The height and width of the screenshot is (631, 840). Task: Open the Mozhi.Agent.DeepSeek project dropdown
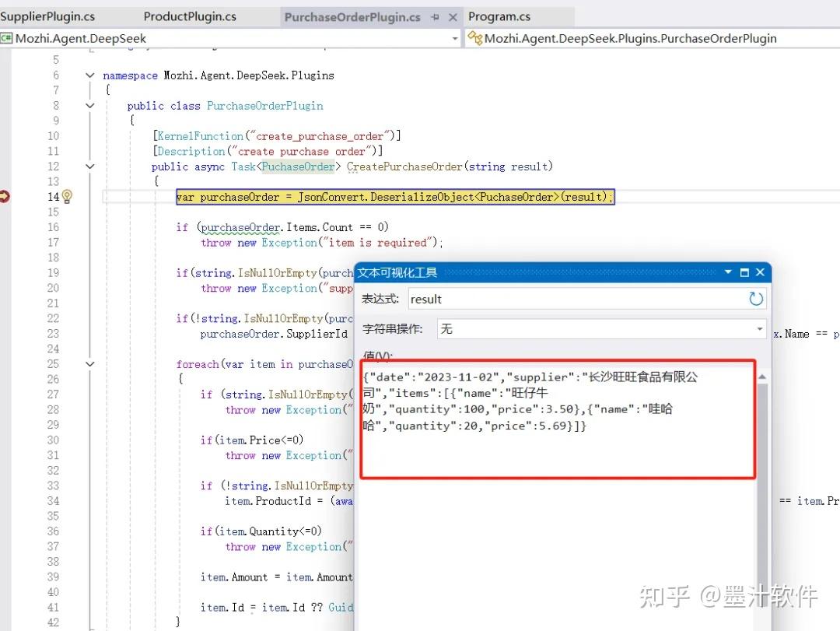tap(455, 39)
